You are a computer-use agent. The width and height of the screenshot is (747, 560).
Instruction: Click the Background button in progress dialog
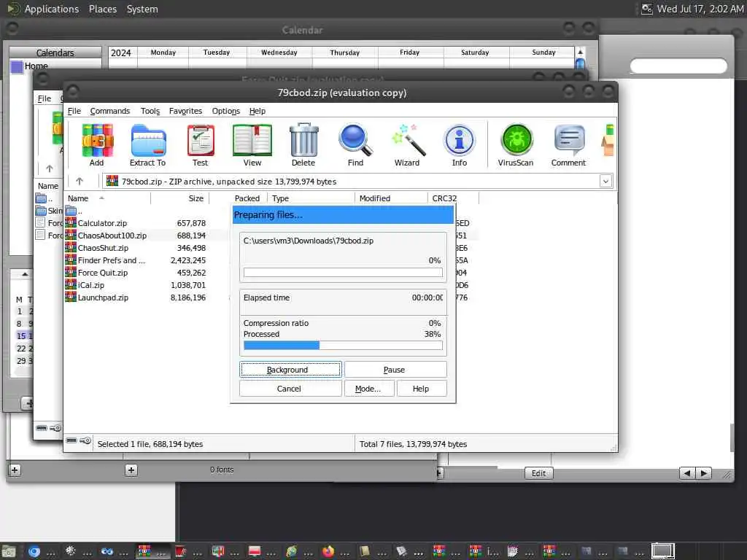tap(290, 370)
